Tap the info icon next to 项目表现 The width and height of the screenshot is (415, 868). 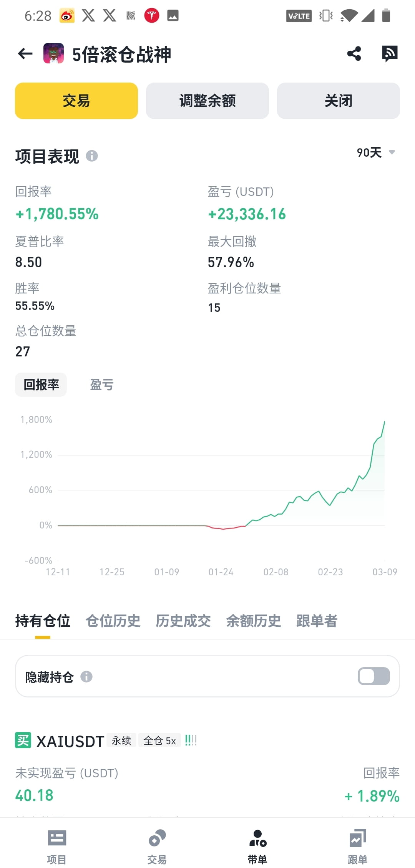92,157
